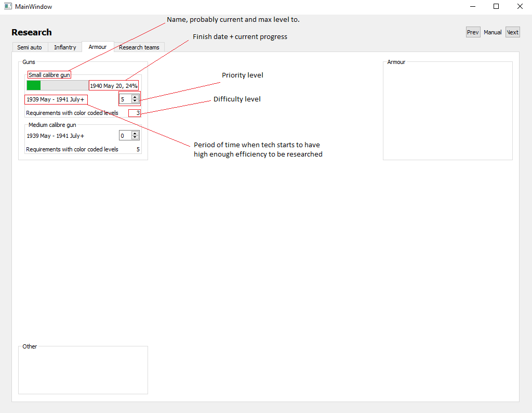Image resolution: width=532 pixels, height=413 pixels.
Task: Click the Small calibre gun progress bar
Action: click(57, 85)
